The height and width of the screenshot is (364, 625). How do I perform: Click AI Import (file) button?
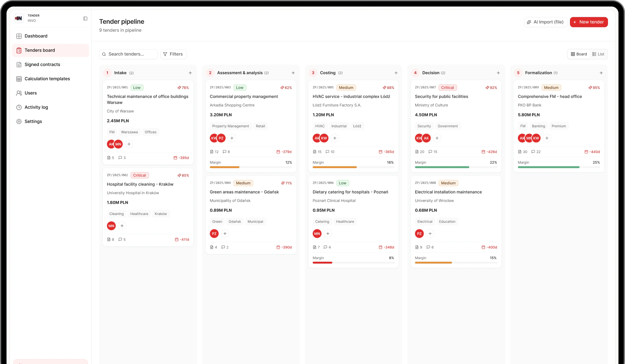[545, 22]
